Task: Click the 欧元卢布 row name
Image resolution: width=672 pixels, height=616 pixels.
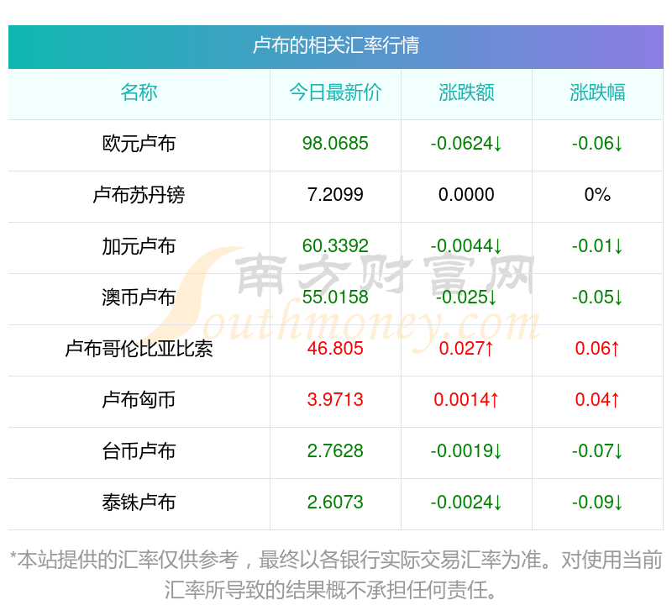Action: 139,144
